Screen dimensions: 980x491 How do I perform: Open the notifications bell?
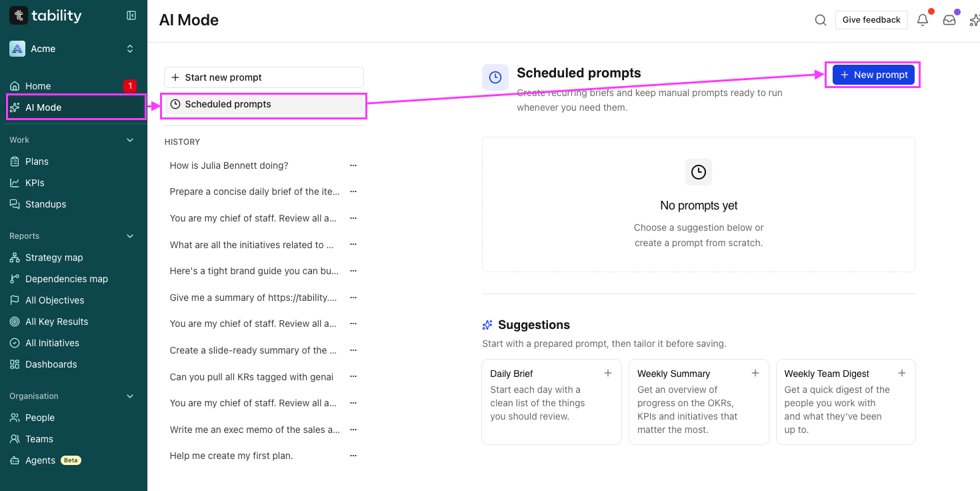923,20
